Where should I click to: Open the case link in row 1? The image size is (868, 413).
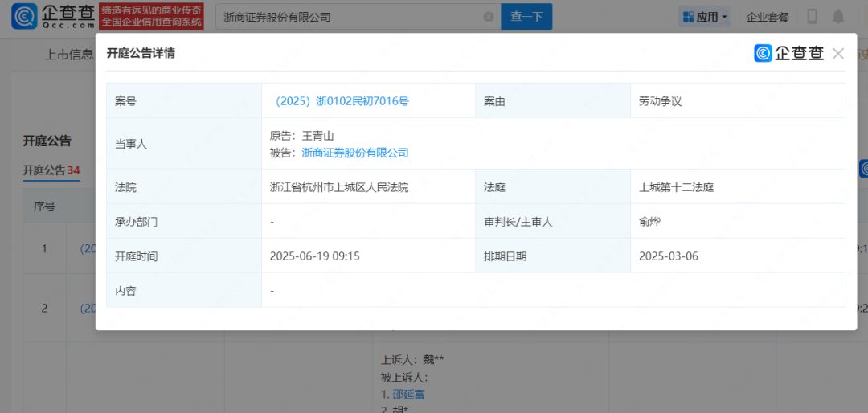[87, 248]
